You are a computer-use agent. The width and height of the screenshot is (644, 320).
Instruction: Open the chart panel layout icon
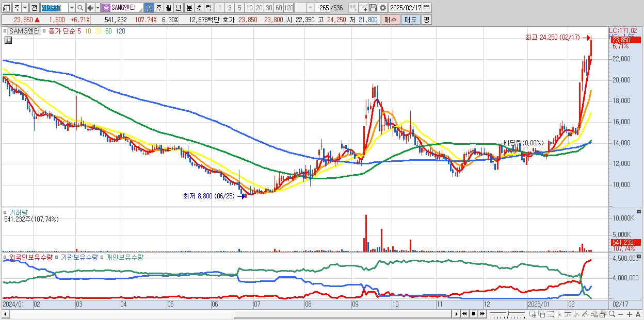pos(6,8)
